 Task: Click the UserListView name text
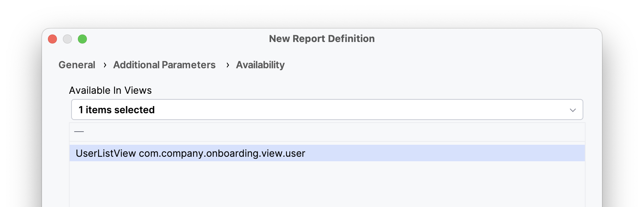(106, 153)
